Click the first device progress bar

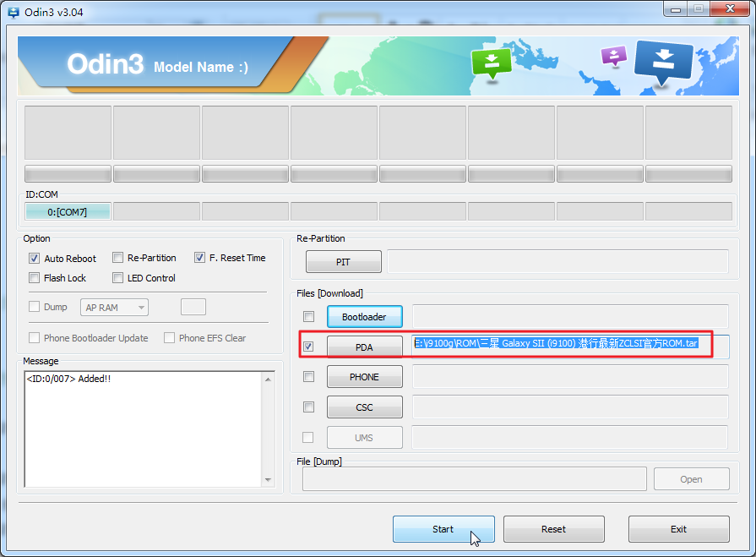click(68, 173)
